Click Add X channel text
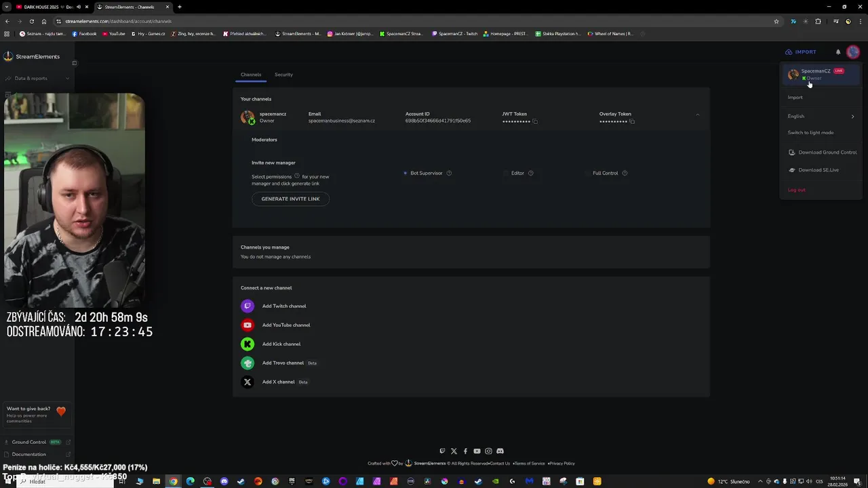This screenshot has height=488, width=868. (x=279, y=382)
